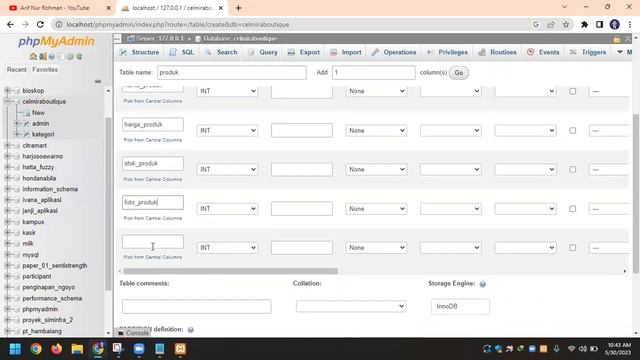The height and width of the screenshot is (360, 640).
Task: Click the door icon beside the Home icon
Action: [43, 56]
